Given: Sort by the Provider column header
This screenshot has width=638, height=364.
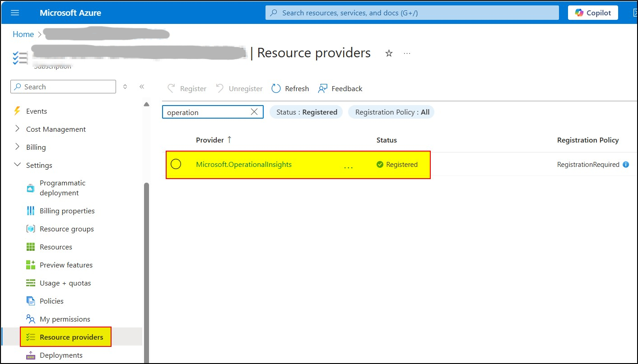Looking at the screenshot, I should [214, 140].
